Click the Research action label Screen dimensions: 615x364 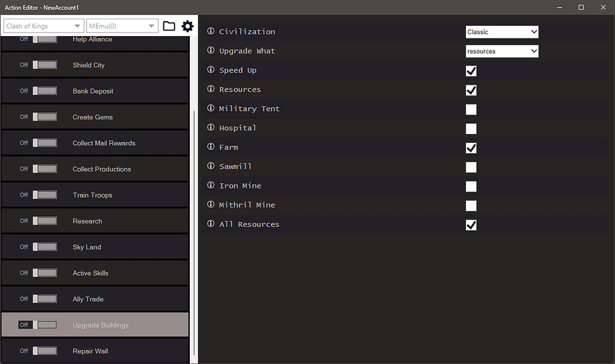87,221
